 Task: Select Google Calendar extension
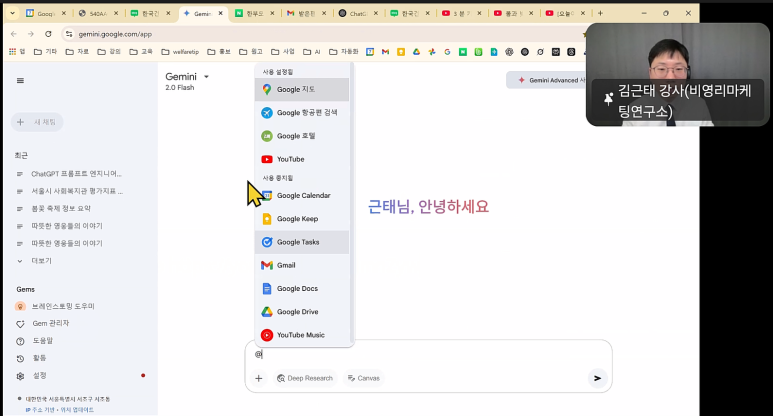(302, 195)
